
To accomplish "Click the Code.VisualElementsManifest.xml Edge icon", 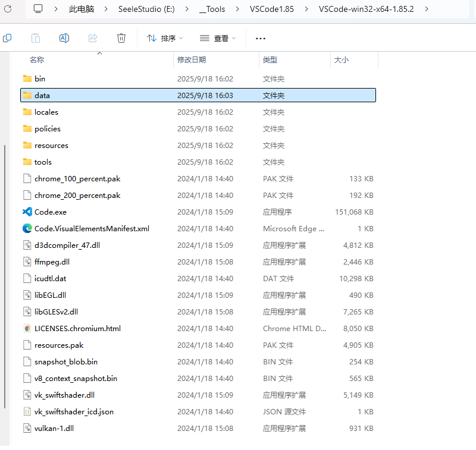I will click(27, 228).
